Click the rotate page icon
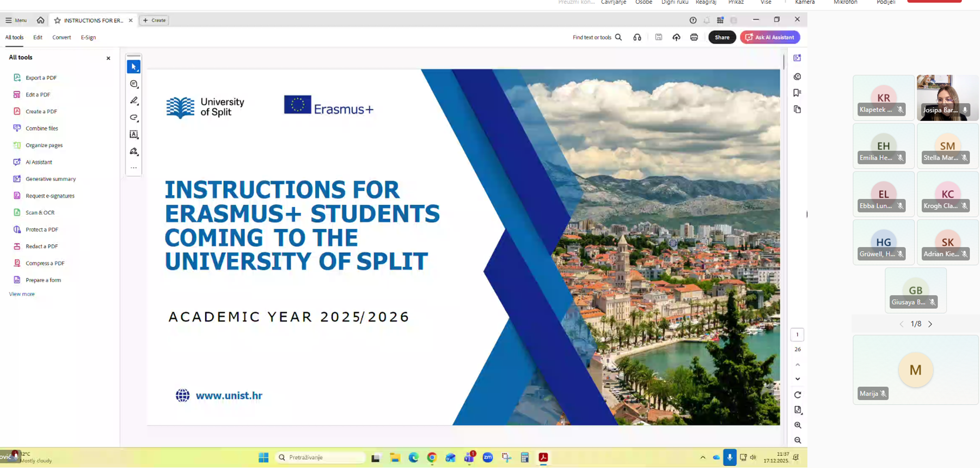This screenshot has width=980, height=468. click(798, 395)
